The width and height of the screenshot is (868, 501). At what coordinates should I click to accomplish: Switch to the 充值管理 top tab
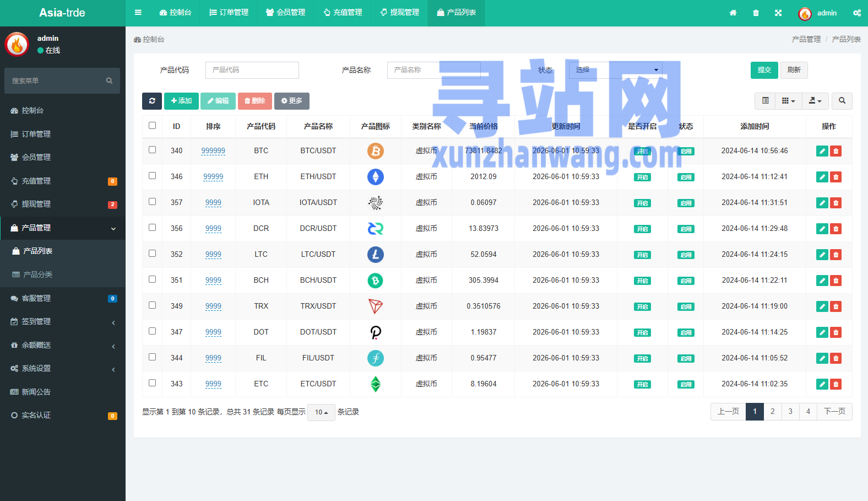coord(342,13)
